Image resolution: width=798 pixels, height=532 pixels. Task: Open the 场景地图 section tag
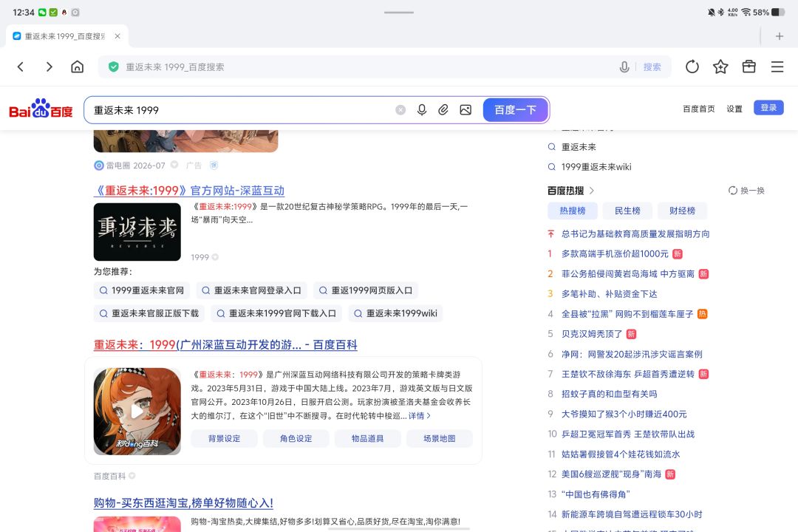(x=439, y=438)
